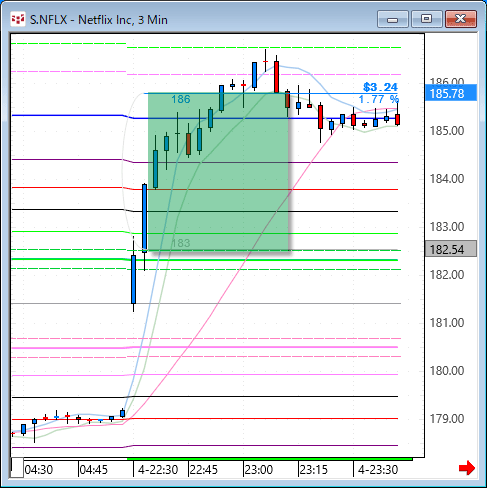Click the 183.00 price axis label
The image size is (487, 488).
[447, 227]
